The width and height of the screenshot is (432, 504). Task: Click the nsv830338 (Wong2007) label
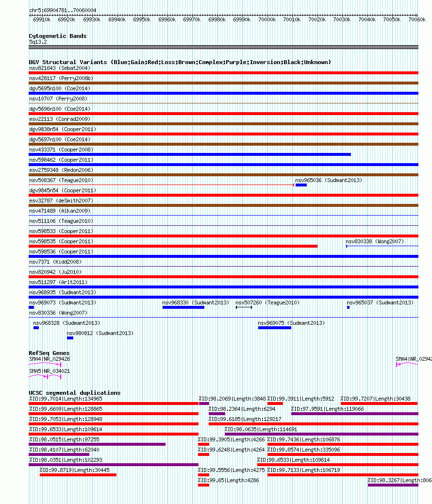375,241
